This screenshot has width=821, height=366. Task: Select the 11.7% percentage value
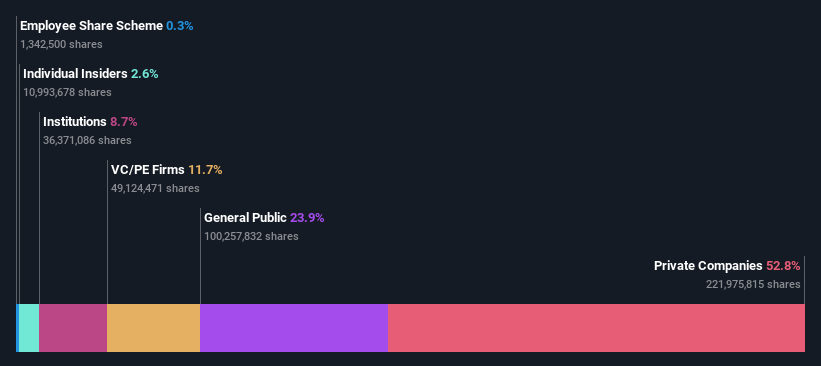click(x=205, y=170)
